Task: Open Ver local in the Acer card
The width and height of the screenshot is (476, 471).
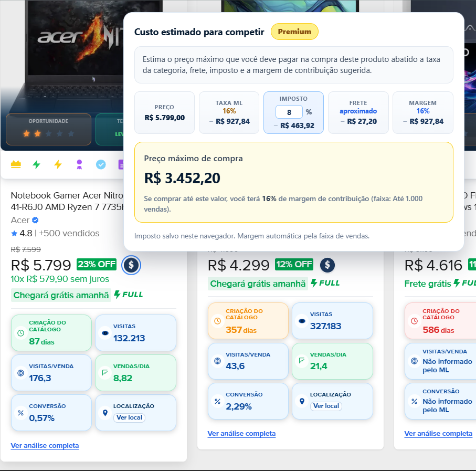Action: point(129,417)
